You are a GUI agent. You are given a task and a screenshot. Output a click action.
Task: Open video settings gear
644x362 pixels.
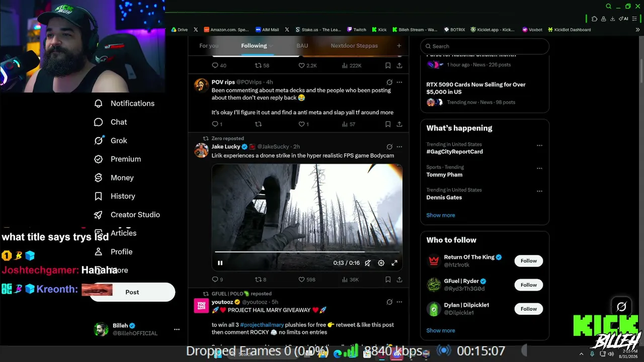pos(381,263)
